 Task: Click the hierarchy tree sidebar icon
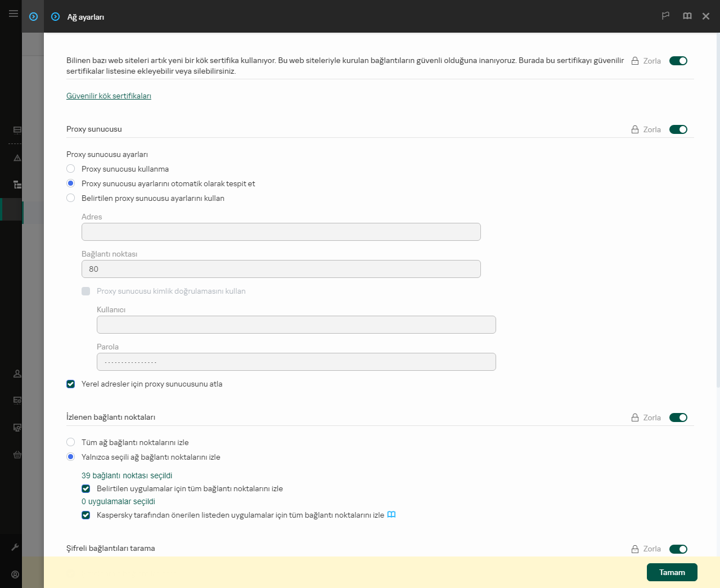[17, 185]
